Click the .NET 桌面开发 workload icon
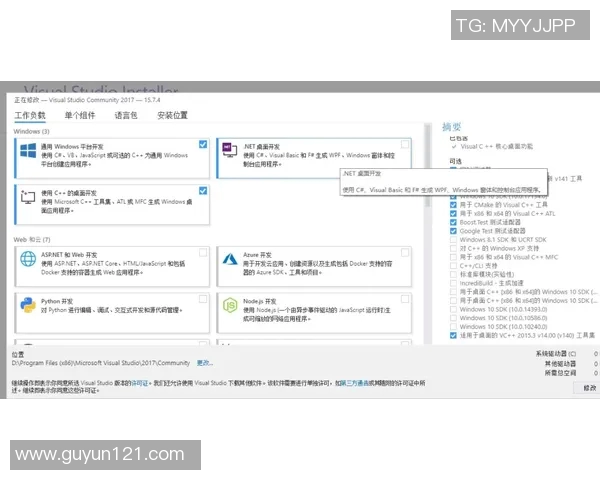Screen dimensions: 600x480 pos(230,150)
